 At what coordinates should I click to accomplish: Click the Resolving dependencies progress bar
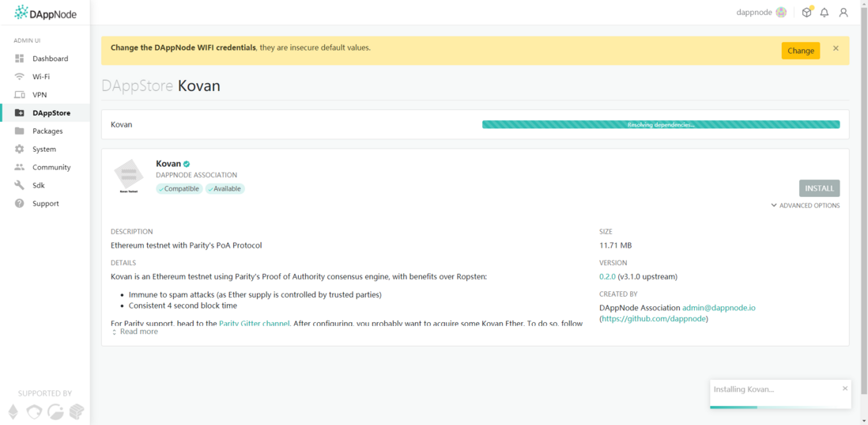661,125
